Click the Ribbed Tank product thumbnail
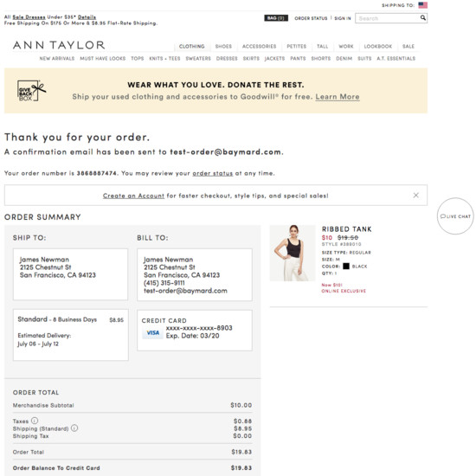This screenshot has width=476, height=476. coord(293,254)
